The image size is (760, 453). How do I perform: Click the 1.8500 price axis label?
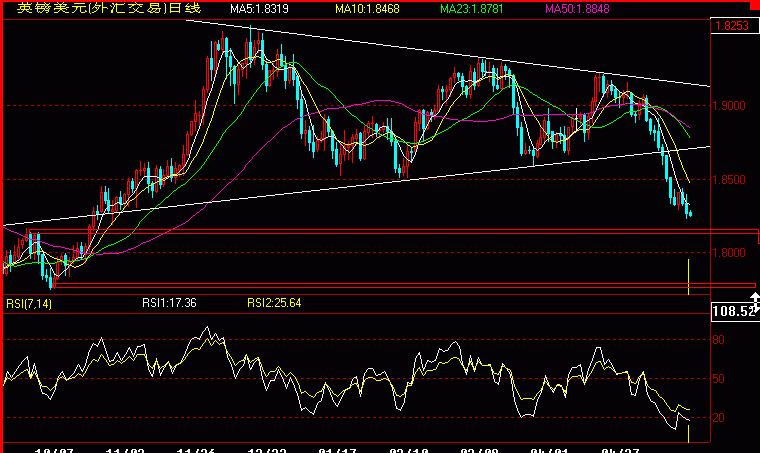click(x=729, y=180)
